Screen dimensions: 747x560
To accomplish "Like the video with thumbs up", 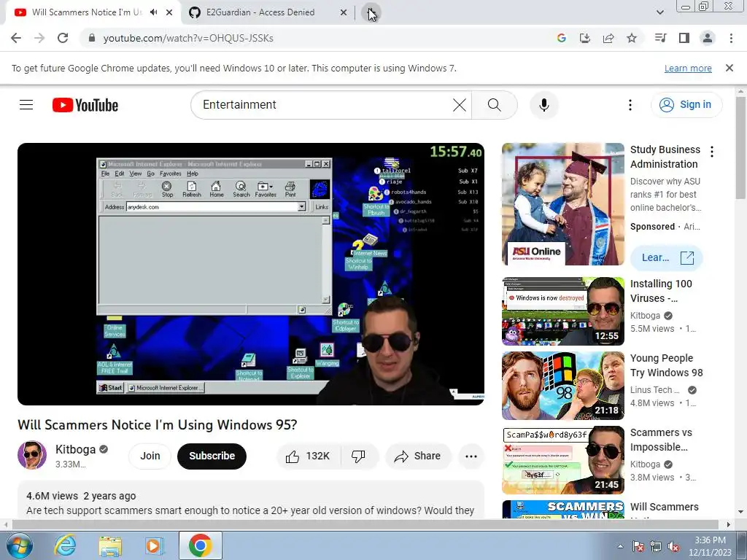I will click(x=309, y=456).
